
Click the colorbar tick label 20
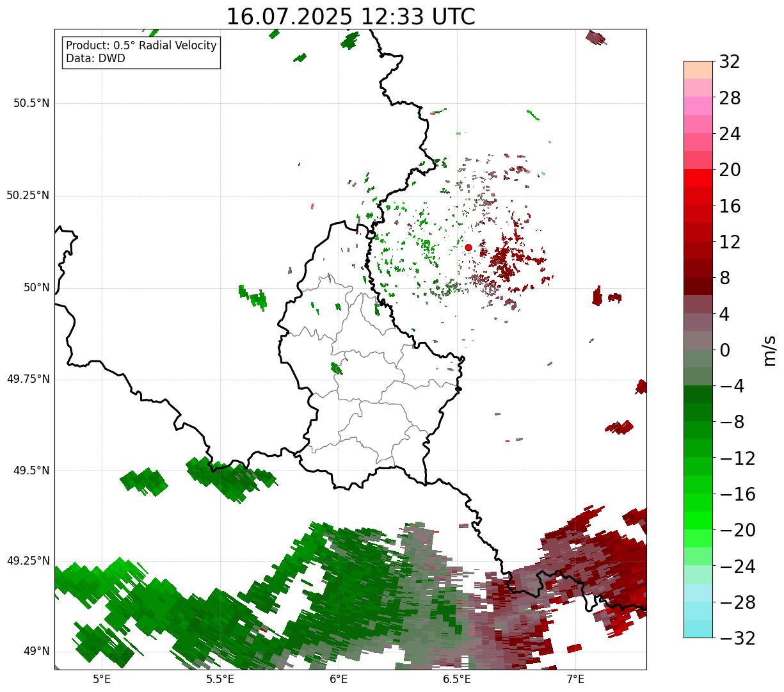[x=730, y=170]
